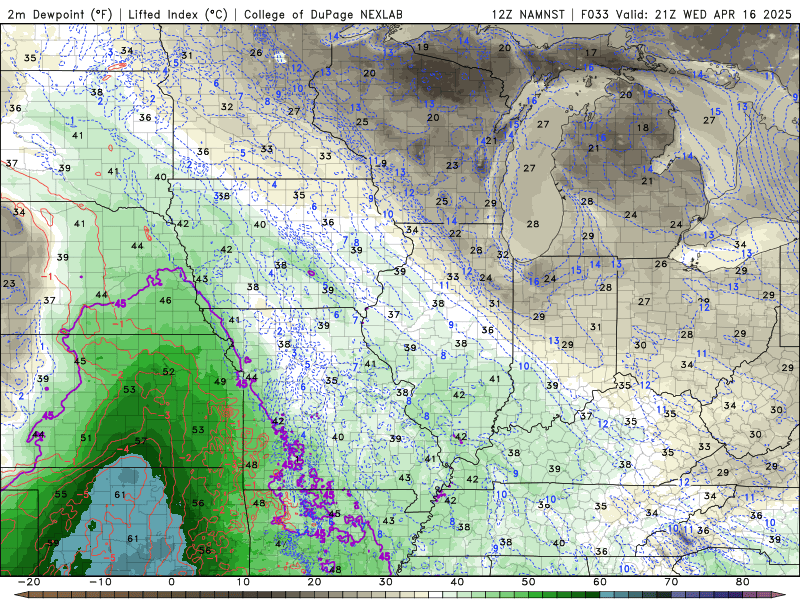The width and height of the screenshot is (800, 600).
Task: Click the "20" tick on the color scale
Action: pyautogui.click(x=314, y=582)
